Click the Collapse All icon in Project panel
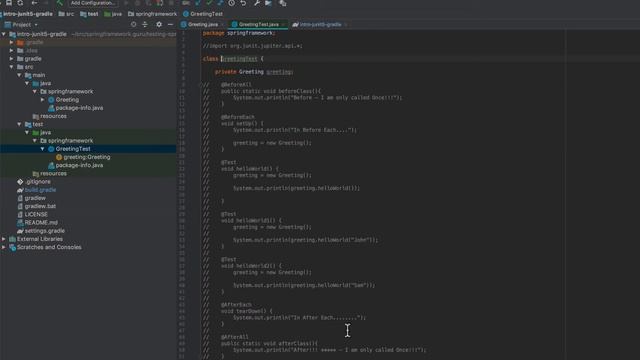The image size is (640, 360). click(145, 24)
